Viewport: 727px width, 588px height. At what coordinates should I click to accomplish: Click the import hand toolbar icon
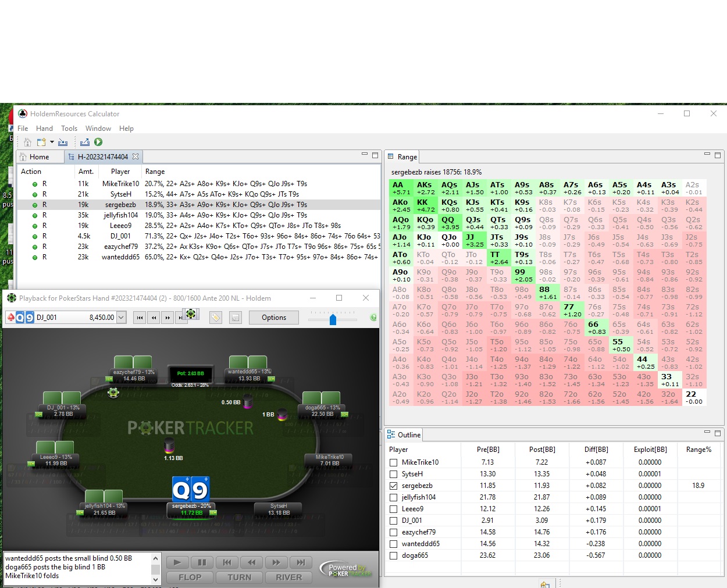pyautogui.click(x=63, y=142)
